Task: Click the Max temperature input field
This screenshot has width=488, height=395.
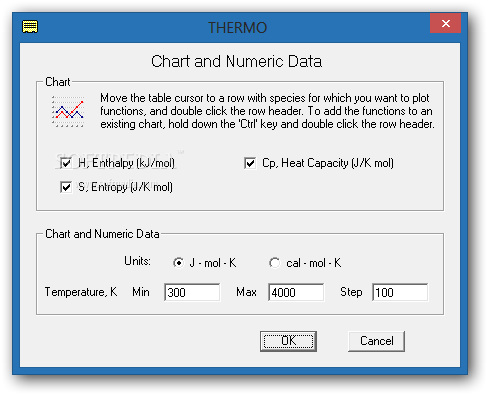Action: point(296,292)
